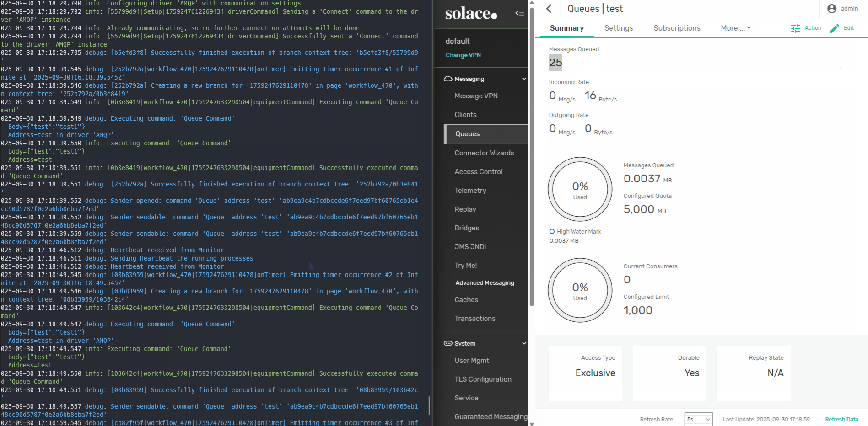Collapse the navigation sidebar with the chevron icon

(520, 13)
